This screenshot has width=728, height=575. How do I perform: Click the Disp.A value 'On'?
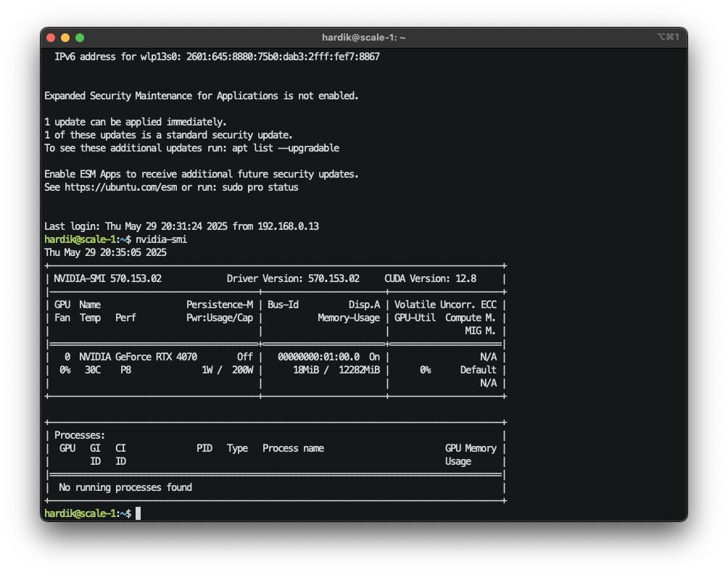[x=374, y=357]
